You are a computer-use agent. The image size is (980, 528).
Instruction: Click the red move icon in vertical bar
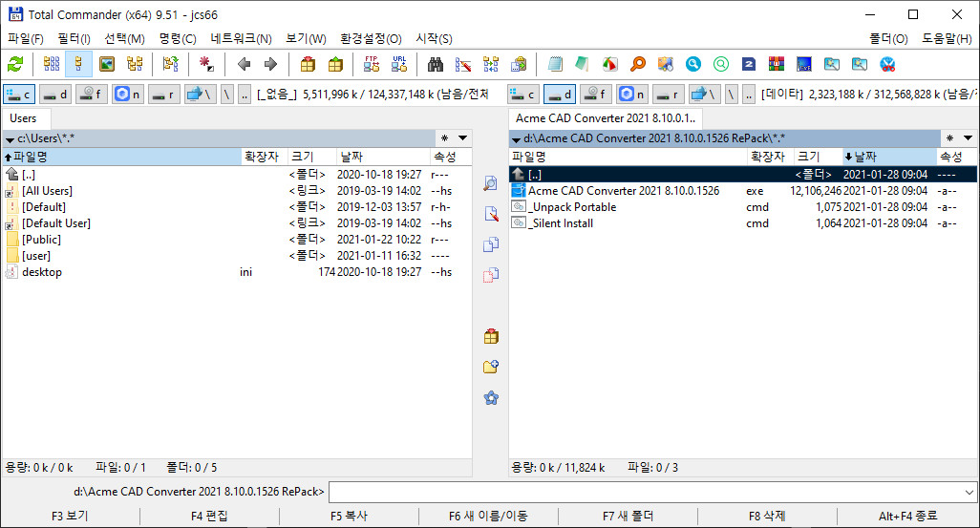click(x=491, y=275)
